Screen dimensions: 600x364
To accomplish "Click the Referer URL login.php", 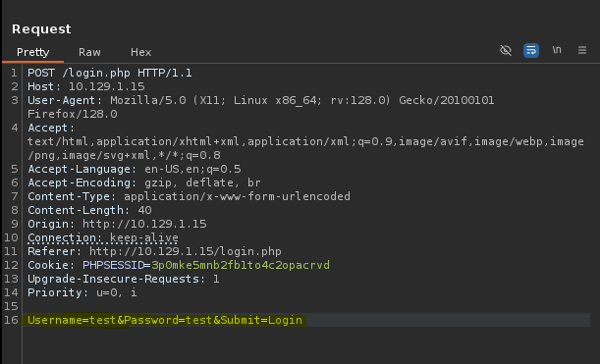I will pyautogui.click(x=186, y=251).
